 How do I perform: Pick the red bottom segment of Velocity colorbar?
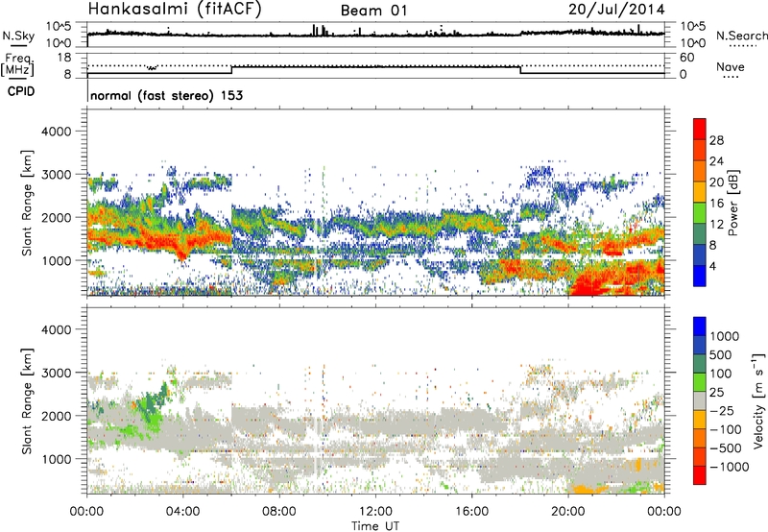[700, 475]
